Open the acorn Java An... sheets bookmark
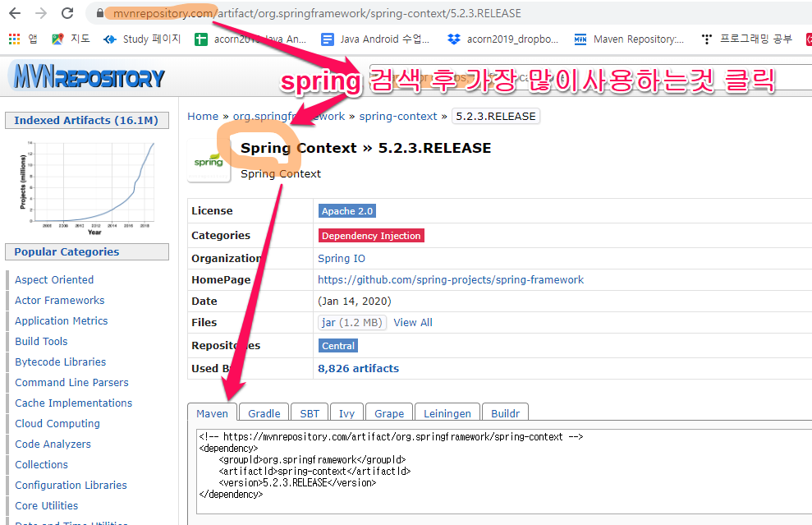 tap(250, 39)
